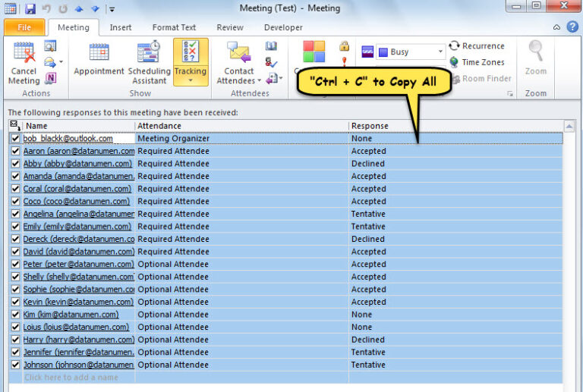
Task: Open the Format Text tab
Action: click(x=174, y=27)
